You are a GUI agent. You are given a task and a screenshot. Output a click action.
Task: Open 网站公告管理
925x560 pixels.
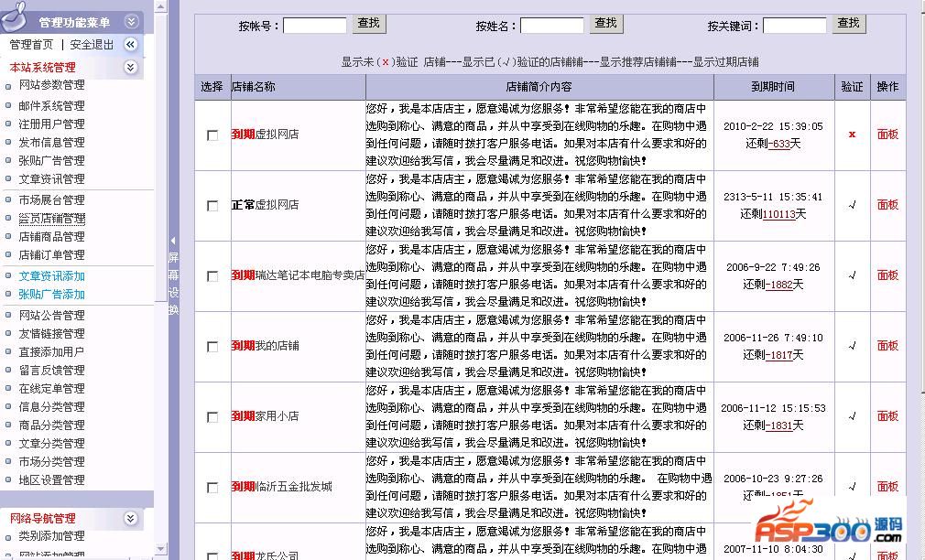coord(51,316)
